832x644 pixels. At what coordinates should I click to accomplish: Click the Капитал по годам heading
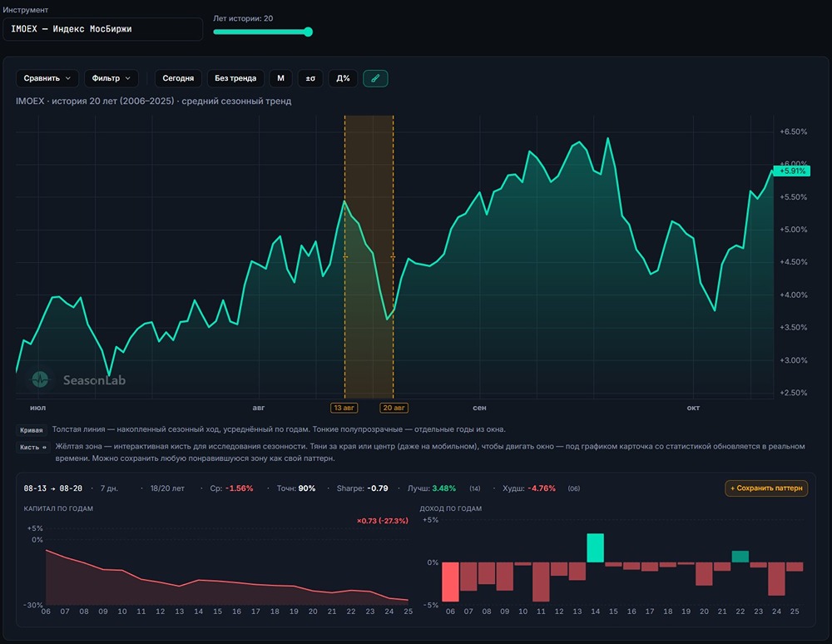[58, 508]
